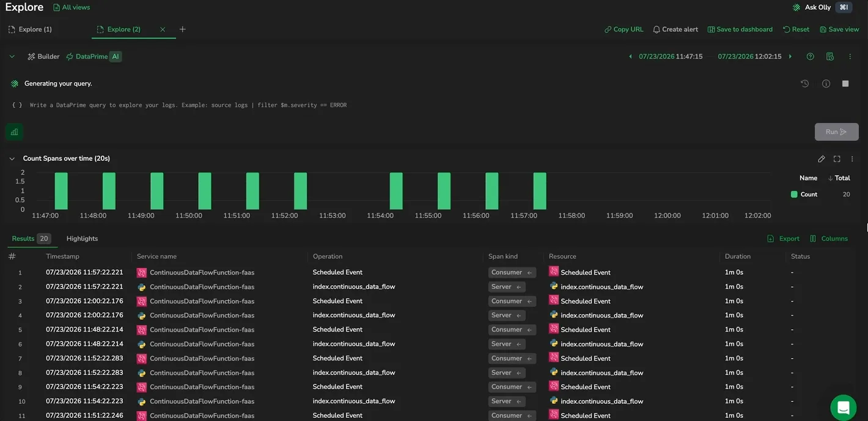Open query history clock icon
The height and width of the screenshot is (421, 868).
tap(804, 84)
